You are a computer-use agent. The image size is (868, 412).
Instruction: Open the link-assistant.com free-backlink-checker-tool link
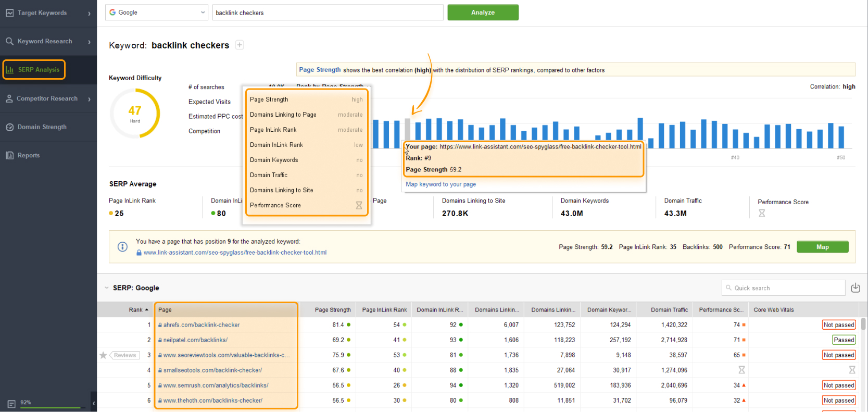click(x=235, y=253)
